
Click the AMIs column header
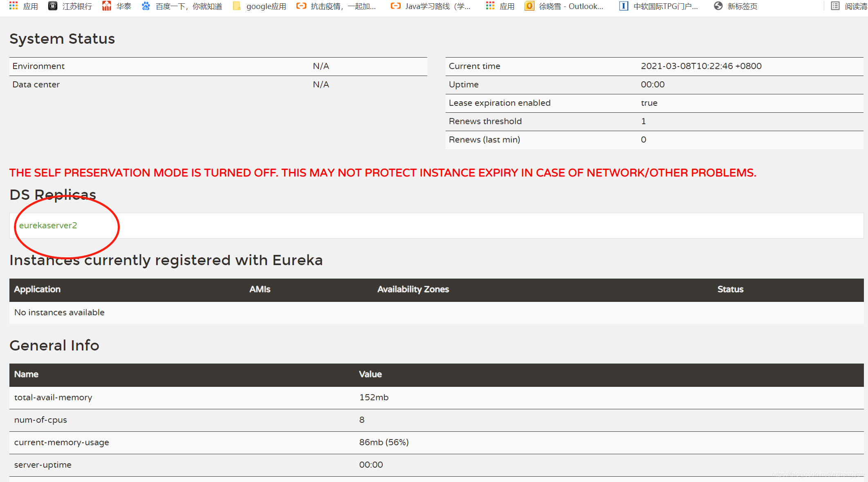click(260, 289)
